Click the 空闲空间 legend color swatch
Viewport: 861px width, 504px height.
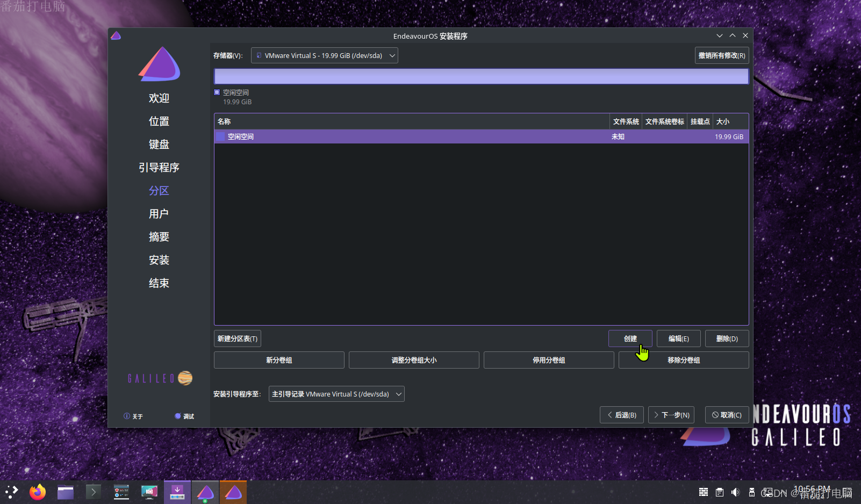(217, 92)
